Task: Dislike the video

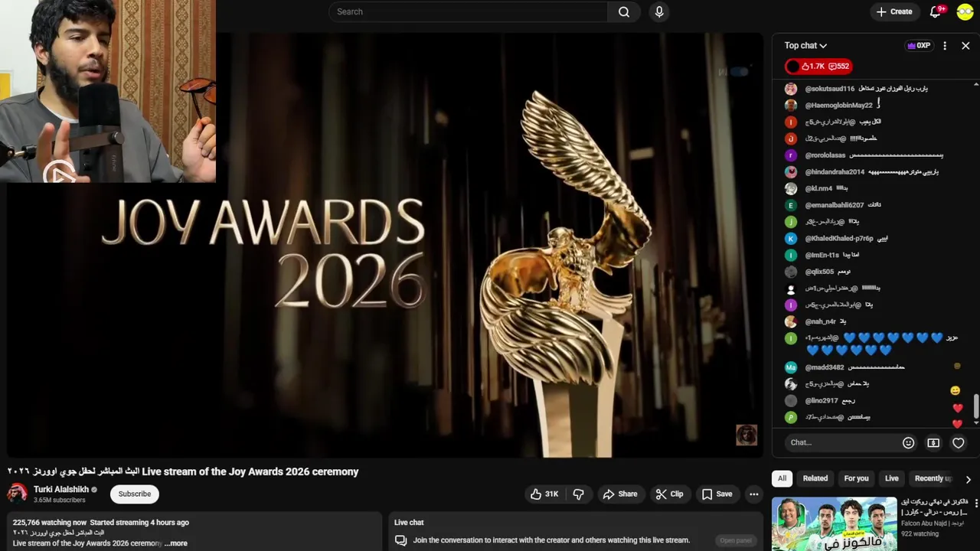Action: 579,494
